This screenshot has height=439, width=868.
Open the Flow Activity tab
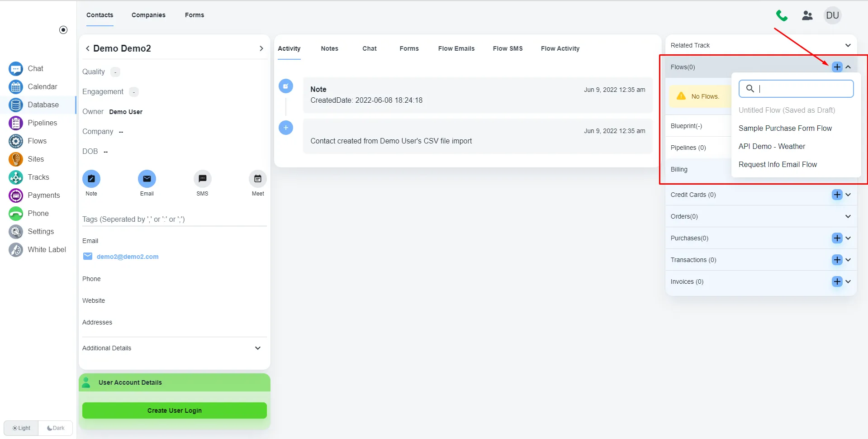click(560, 48)
